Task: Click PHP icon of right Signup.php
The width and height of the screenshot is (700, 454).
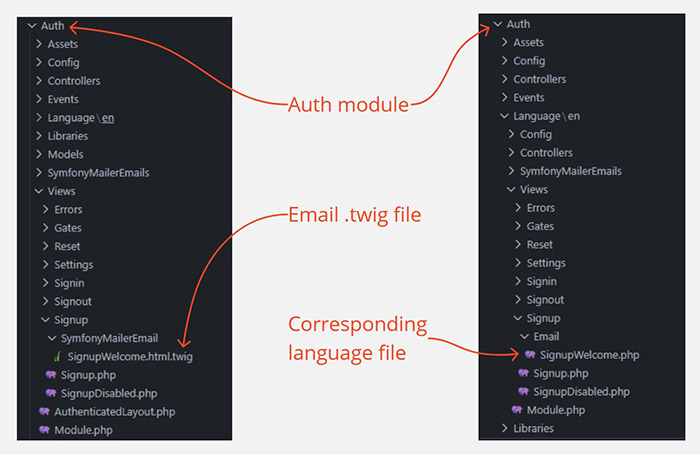Action: point(523,373)
